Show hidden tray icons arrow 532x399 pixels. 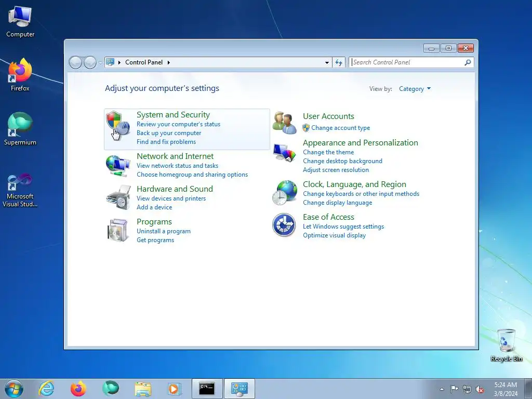pyautogui.click(x=442, y=389)
